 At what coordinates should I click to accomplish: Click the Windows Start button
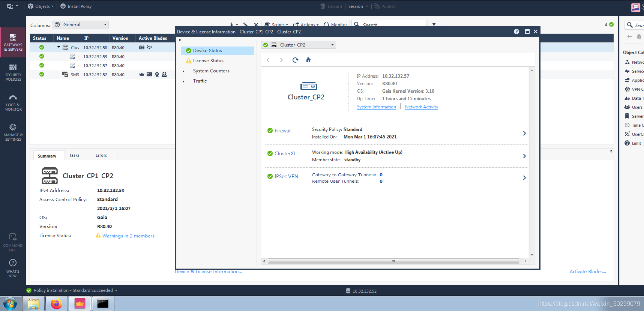pos(10,303)
